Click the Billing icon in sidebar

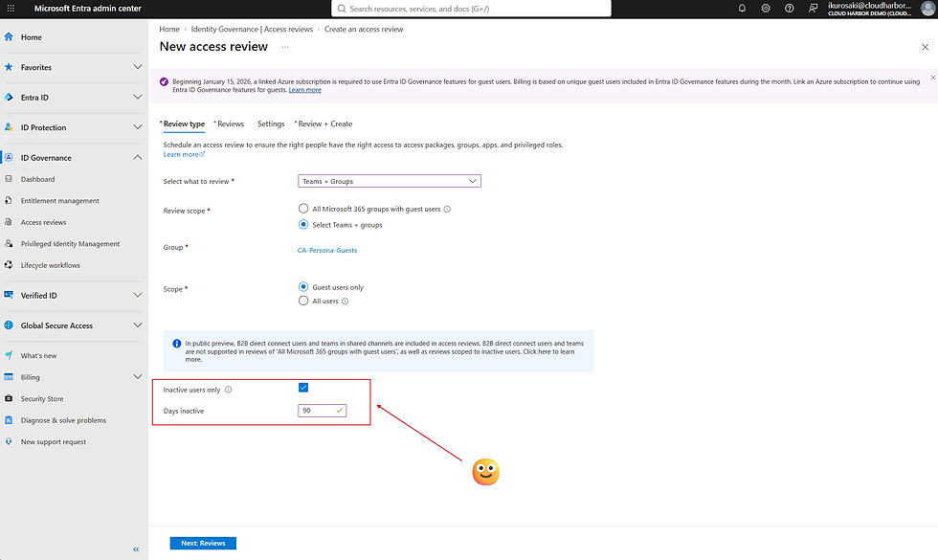(x=9, y=377)
